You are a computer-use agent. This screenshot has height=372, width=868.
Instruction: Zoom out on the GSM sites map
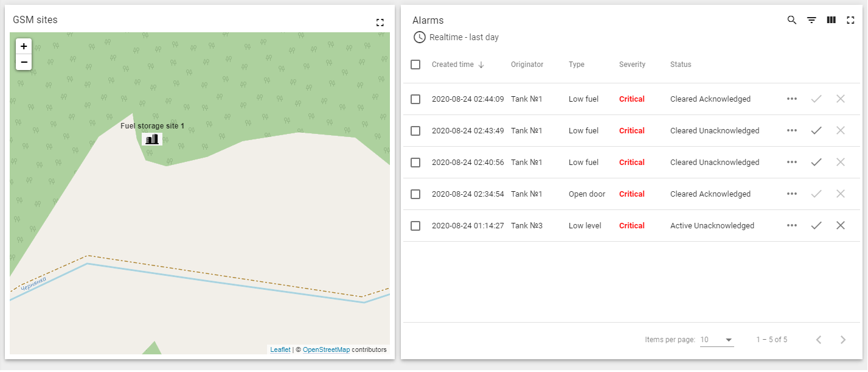tap(24, 62)
